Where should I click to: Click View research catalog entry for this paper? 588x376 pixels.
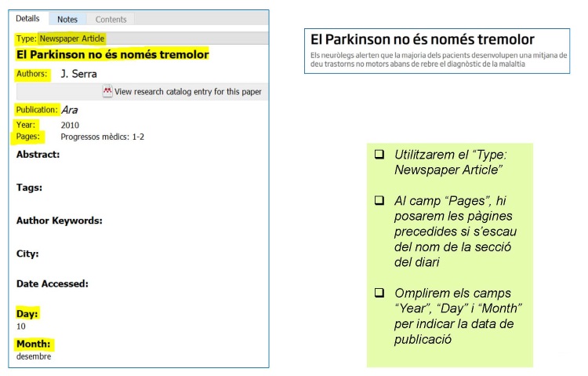coord(187,92)
